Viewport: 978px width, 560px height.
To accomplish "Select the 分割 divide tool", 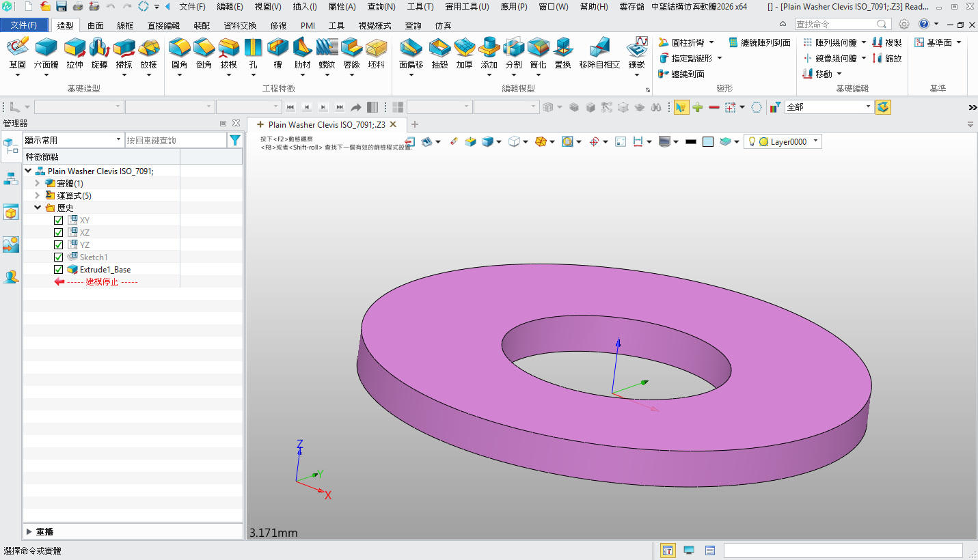I will (513, 53).
